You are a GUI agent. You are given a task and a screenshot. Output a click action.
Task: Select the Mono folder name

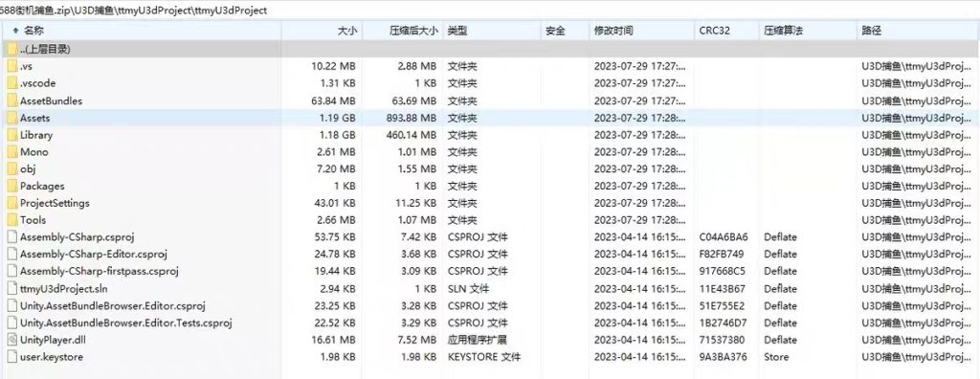click(33, 152)
